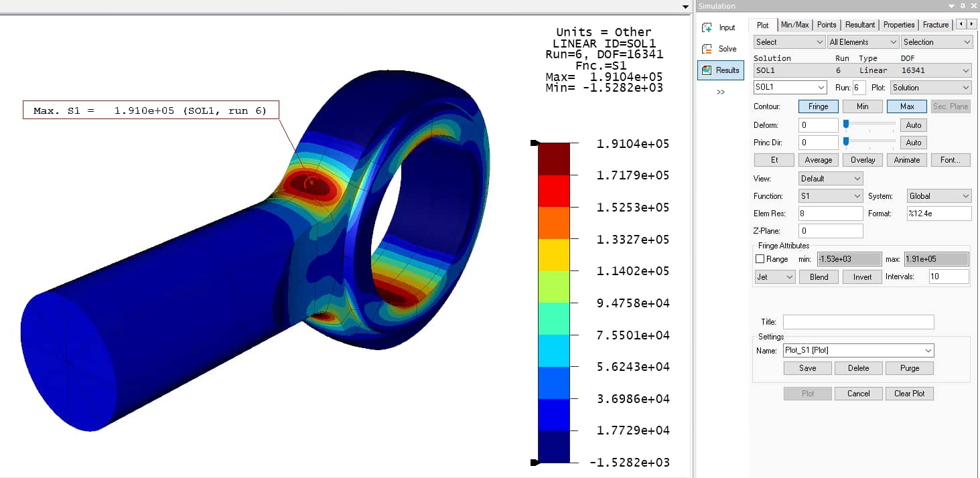980x478 pixels.
Task: Open the Function dropdown showing S1
Action: (x=831, y=196)
